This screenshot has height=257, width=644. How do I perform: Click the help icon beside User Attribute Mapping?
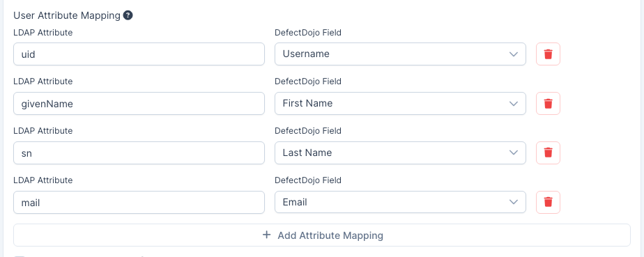[x=128, y=15]
